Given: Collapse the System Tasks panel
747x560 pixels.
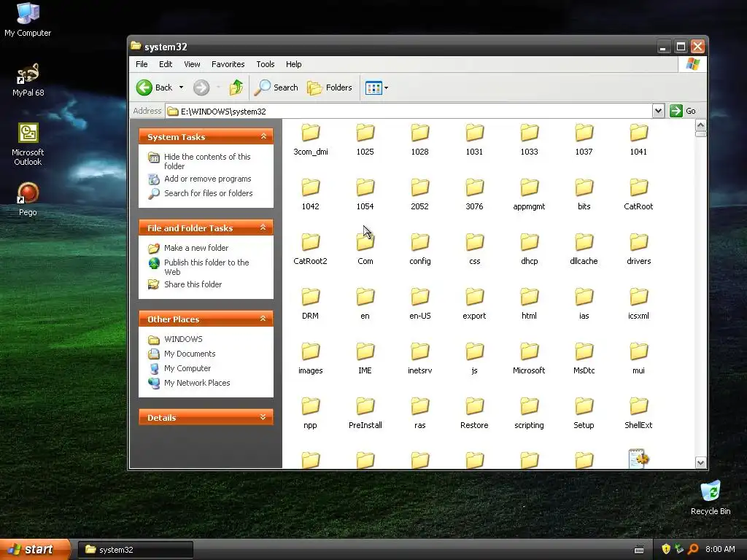Looking at the screenshot, I should click(x=263, y=136).
